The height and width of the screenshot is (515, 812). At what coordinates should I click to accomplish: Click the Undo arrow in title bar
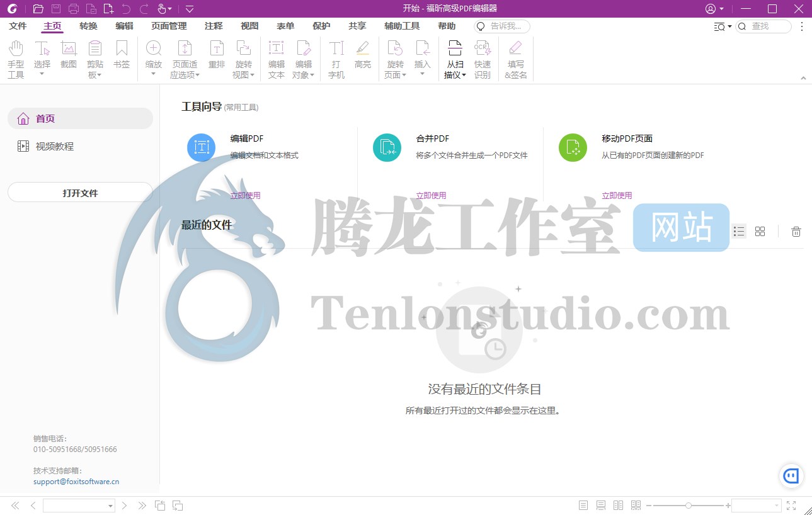coord(126,9)
